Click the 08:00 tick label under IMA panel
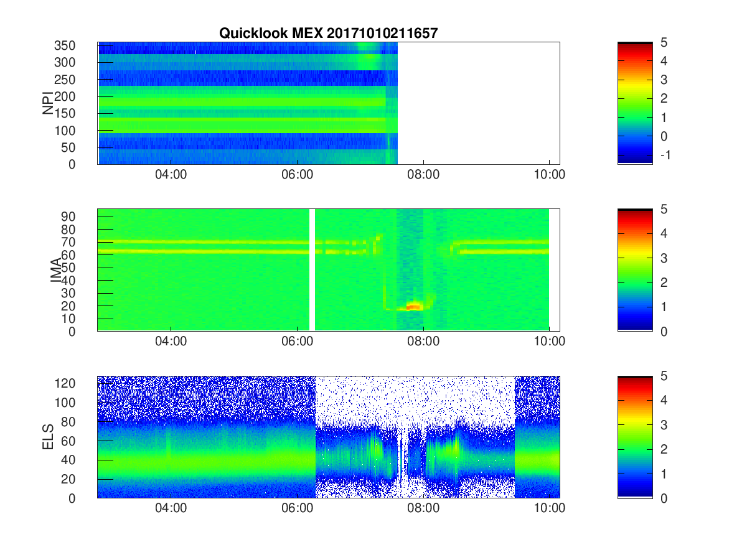This screenshot has height=560, width=747. tap(423, 342)
